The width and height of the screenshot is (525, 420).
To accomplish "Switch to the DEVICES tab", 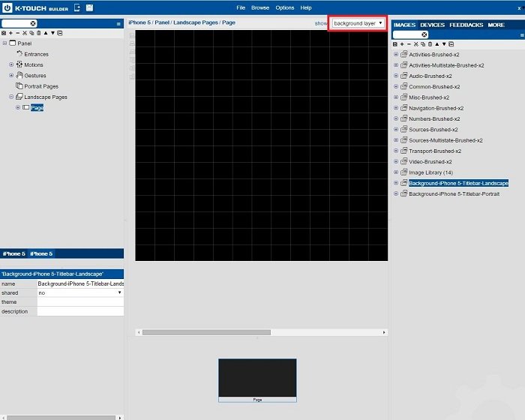I will coord(432,25).
